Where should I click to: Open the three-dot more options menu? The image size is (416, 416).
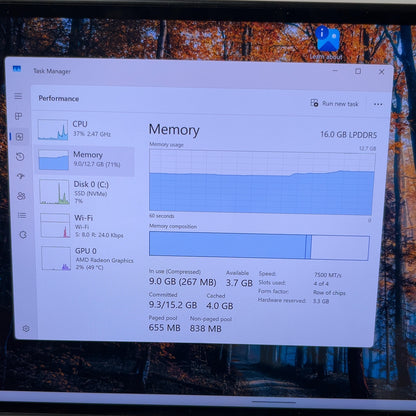[x=378, y=104]
